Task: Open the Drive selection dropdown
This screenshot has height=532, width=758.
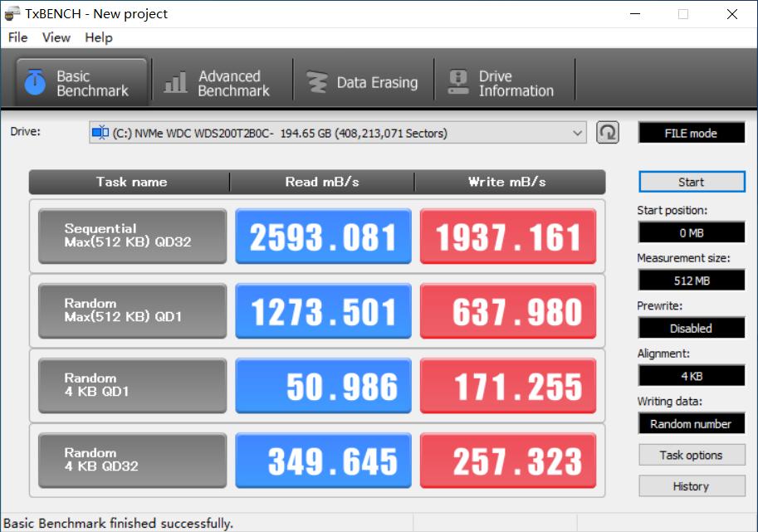Action: coord(579,132)
